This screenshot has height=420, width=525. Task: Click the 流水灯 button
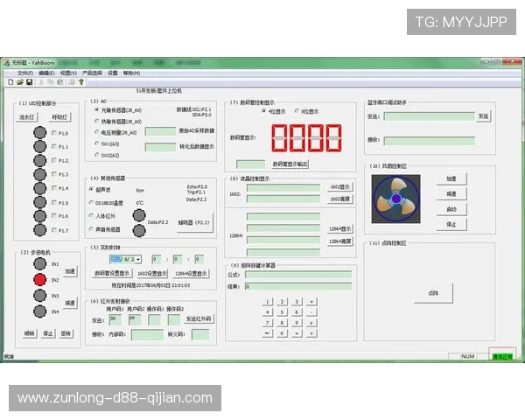coord(28,116)
